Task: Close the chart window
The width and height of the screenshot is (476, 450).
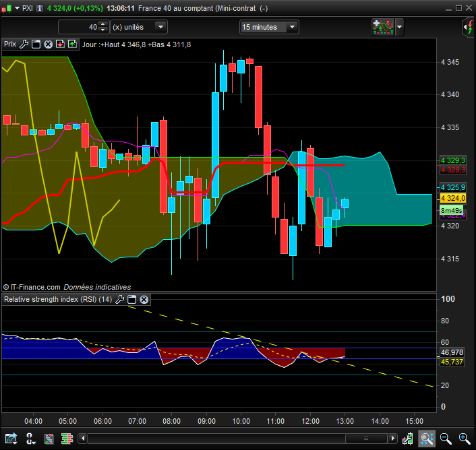Action: (x=469, y=8)
